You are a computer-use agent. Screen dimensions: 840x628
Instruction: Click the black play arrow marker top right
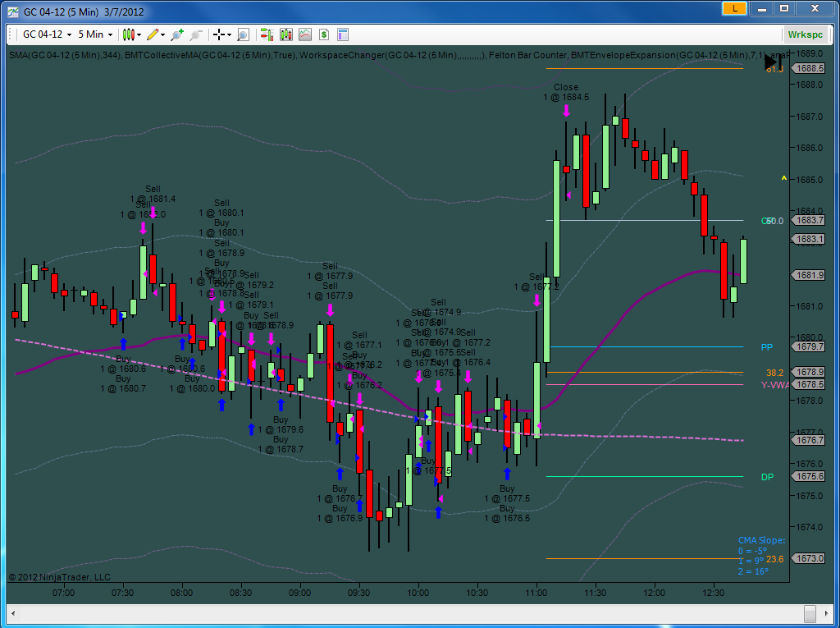coord(773,62)
